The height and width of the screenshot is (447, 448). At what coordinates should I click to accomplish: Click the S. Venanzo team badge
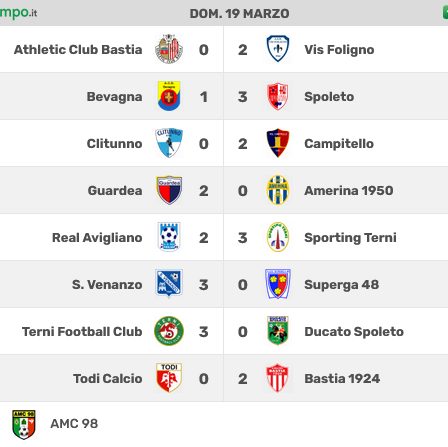point(169,284)
